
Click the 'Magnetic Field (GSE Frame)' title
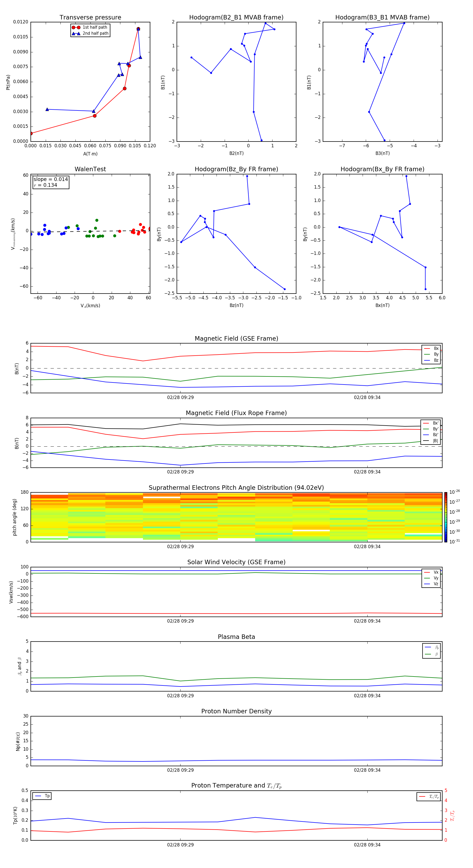236,339
